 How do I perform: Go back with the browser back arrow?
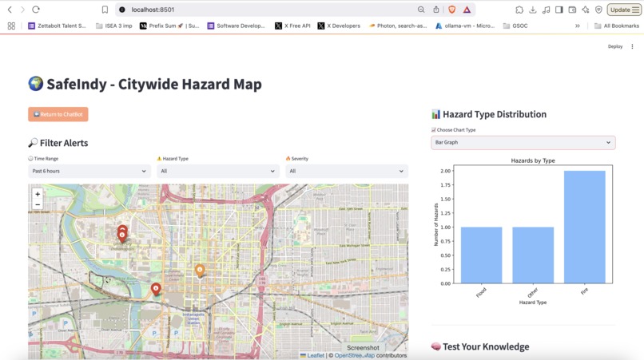pos(10,10)
